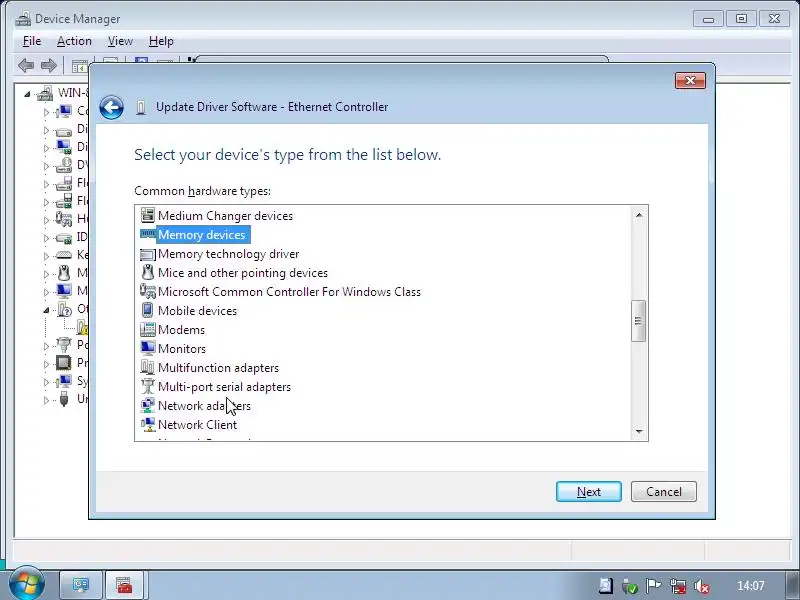Click the Ports connector icon in device tree
This screenshot has width=800, height=600.
[x=64, y=344]
